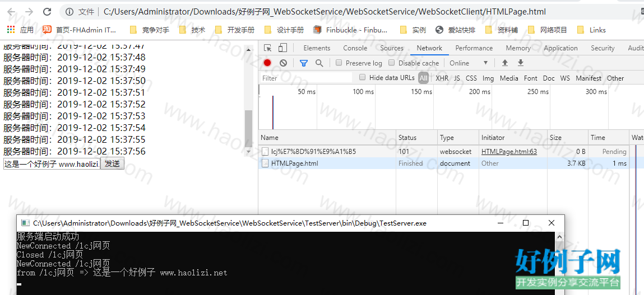The width and height of the screenshot is (644, 295).
Task: Click the page message list scroll down arrow
Action: 248,152
